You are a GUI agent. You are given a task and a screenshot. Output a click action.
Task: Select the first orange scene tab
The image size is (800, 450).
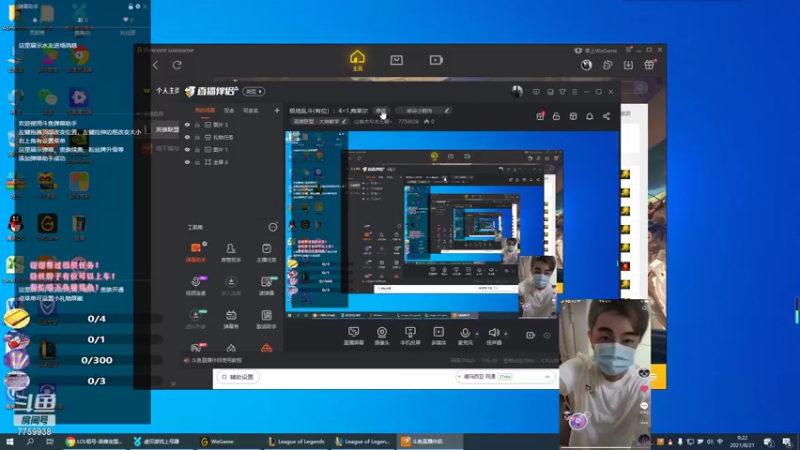205,110
